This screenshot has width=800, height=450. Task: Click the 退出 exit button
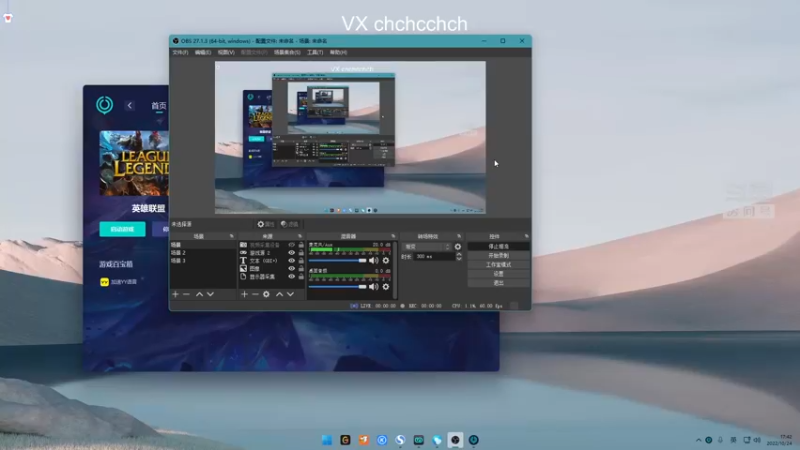tap(498, 283)
